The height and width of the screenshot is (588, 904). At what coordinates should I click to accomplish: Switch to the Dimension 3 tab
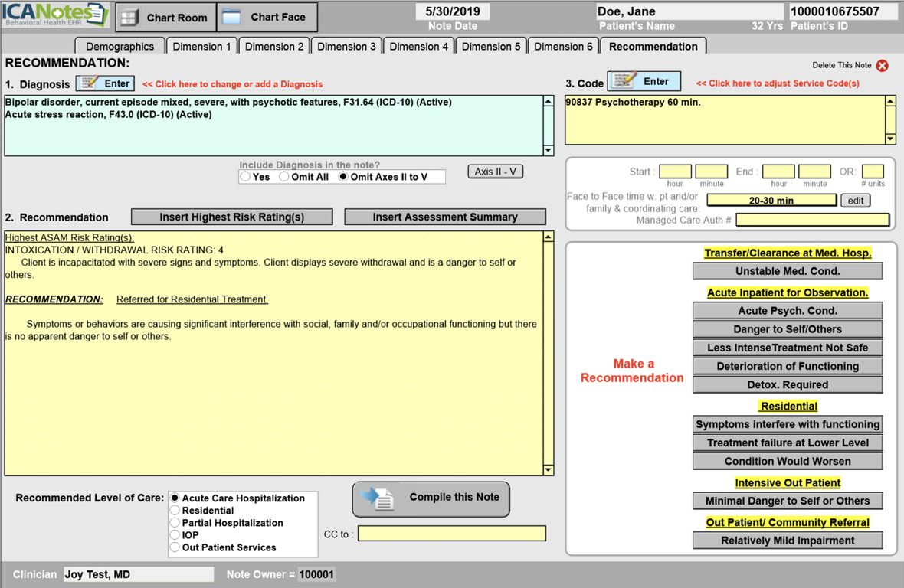[x=346, y=46]
